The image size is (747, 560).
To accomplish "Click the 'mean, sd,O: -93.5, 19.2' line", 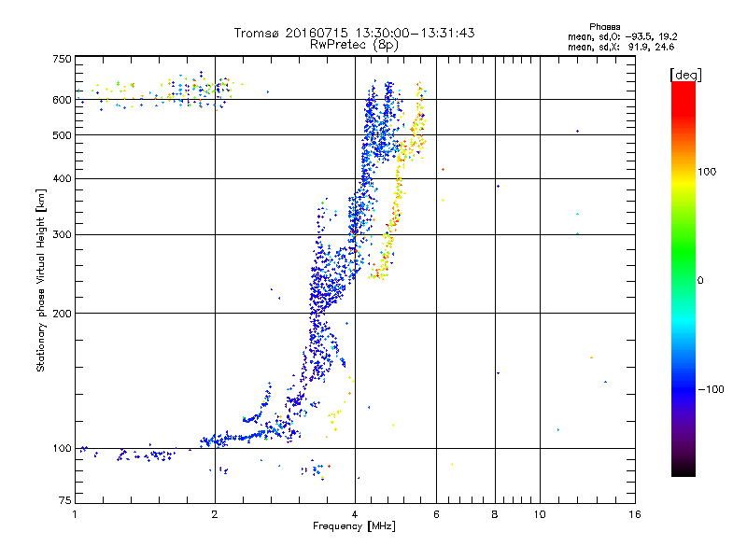I will pyautogui.click(x=622, y=36).
